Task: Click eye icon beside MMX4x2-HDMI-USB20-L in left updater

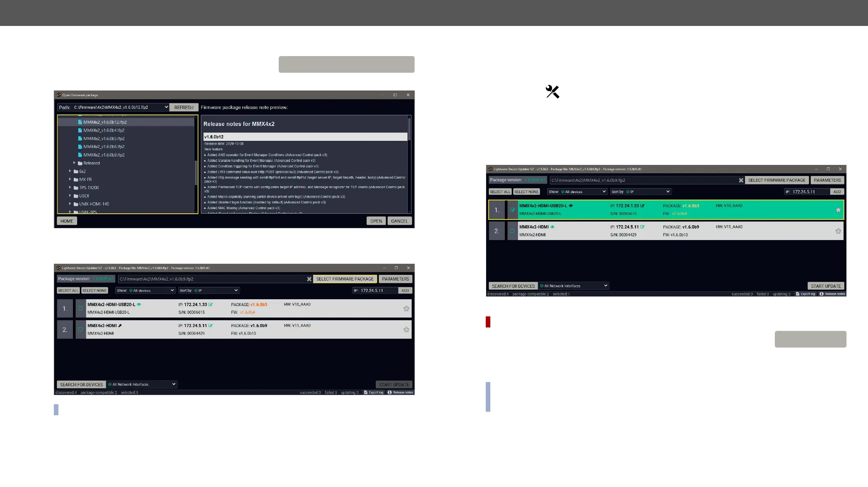Action: pos(139,305)
